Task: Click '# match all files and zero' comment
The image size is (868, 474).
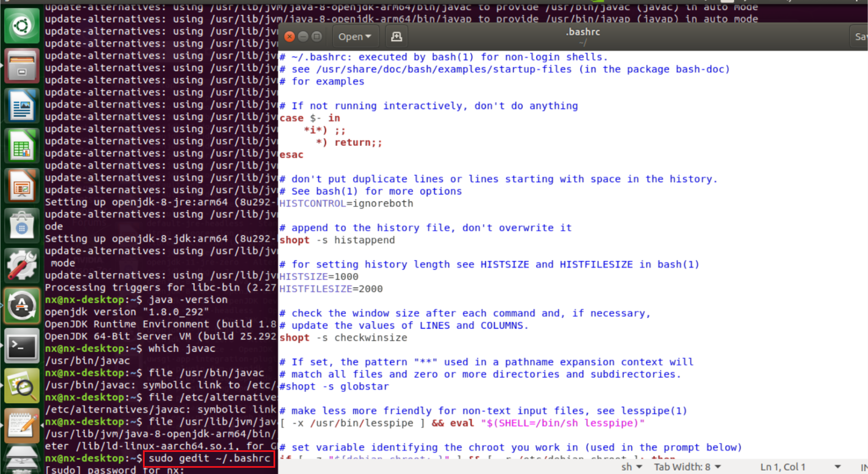Action: tap(480, 374)
